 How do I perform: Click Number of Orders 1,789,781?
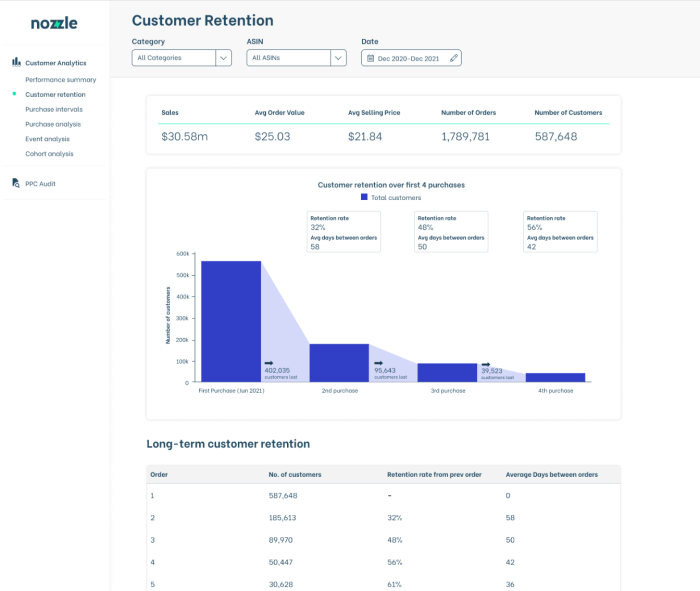(466, 136)
